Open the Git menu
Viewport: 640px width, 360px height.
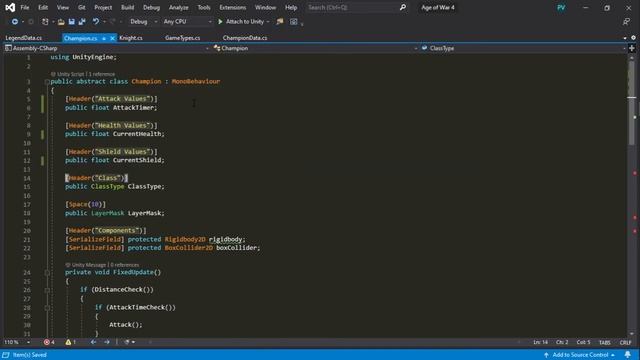(x=82, y=7)
